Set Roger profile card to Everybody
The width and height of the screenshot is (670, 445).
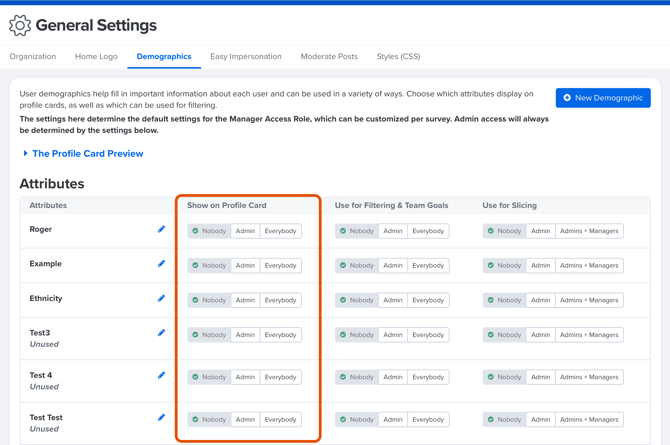point(280,231)
